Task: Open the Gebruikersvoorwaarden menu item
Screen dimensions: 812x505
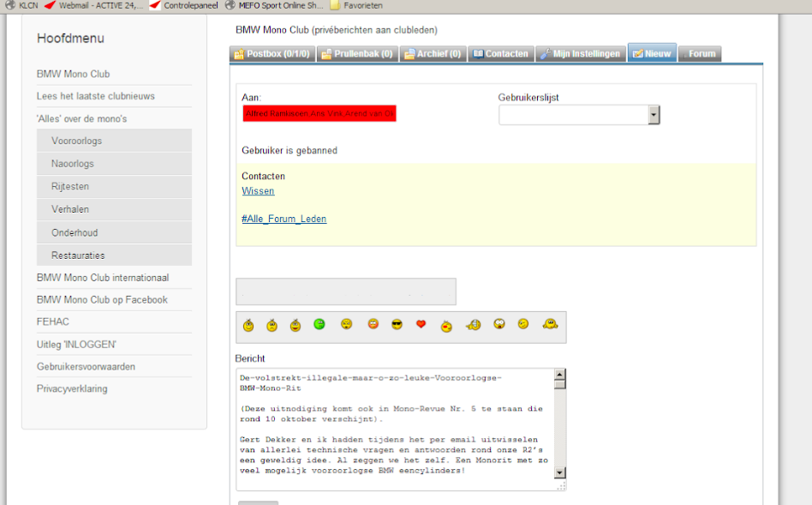Action: point(86,367)
